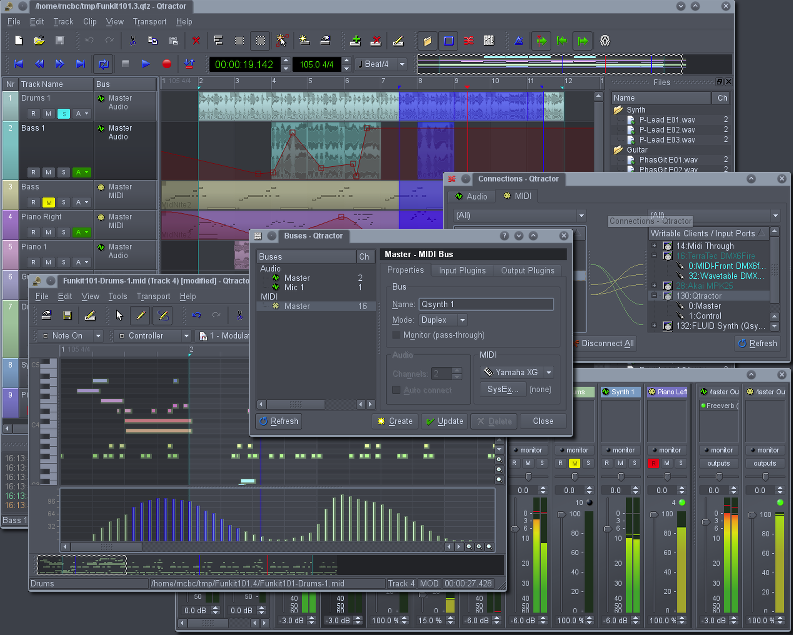This screenshot has height=635, width=793.
Task: Click the Refresh button in Buses dialog
Action: [279, 421]
